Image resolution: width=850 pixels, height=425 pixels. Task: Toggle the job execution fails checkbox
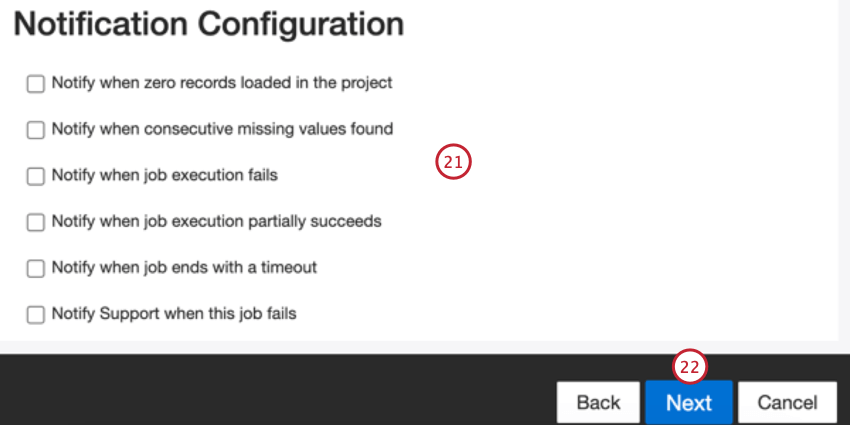[x=36, y=176]
